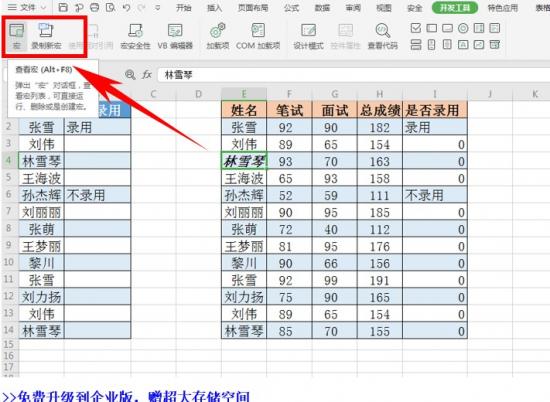
Task: Switch to the 数据 ribbon tab
Action: coord(322,8)
